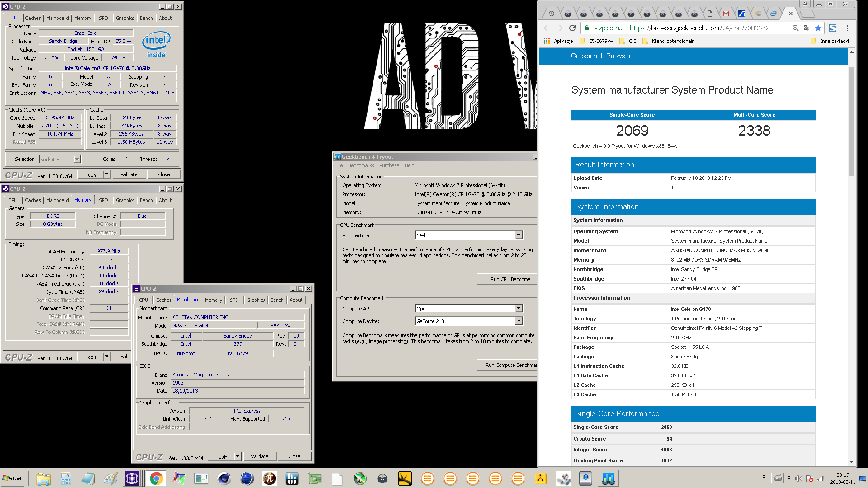Viewport: 868px width, 488px height.
Task: Open the Klienci potencjonalni bookmark folder
Action: coord(669,41)
